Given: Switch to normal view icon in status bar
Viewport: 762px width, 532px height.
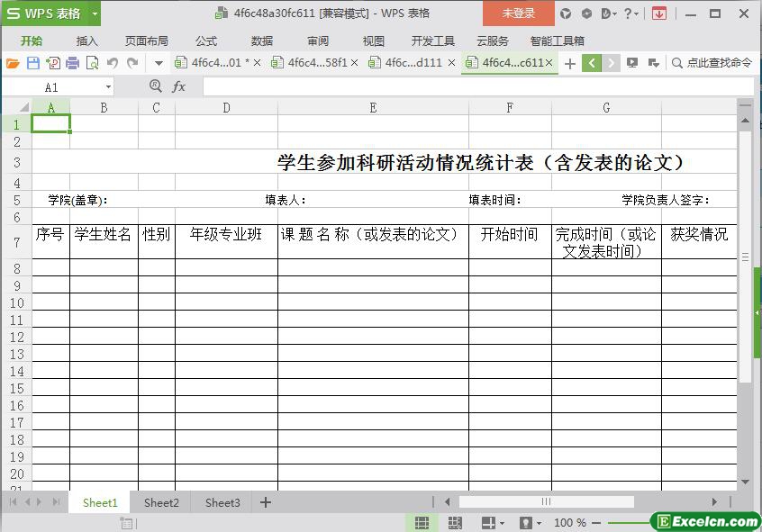Looking at the screenshot, I should (422, 523).
